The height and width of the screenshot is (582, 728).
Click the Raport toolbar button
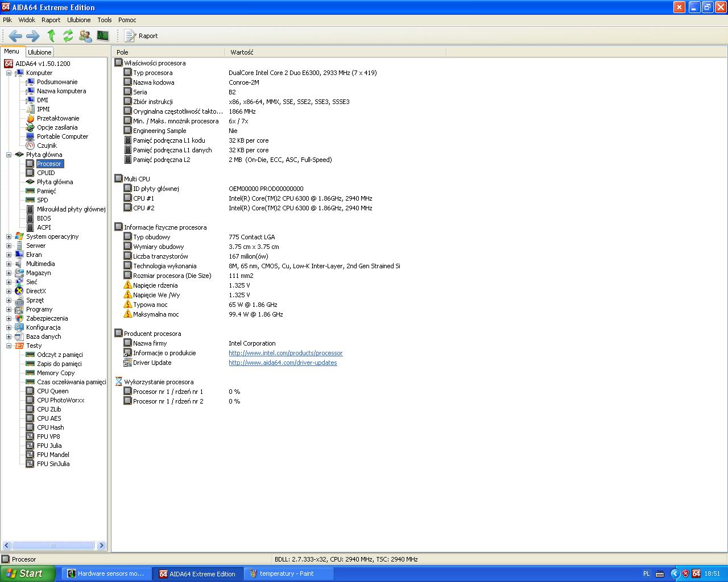coord(141,36)
